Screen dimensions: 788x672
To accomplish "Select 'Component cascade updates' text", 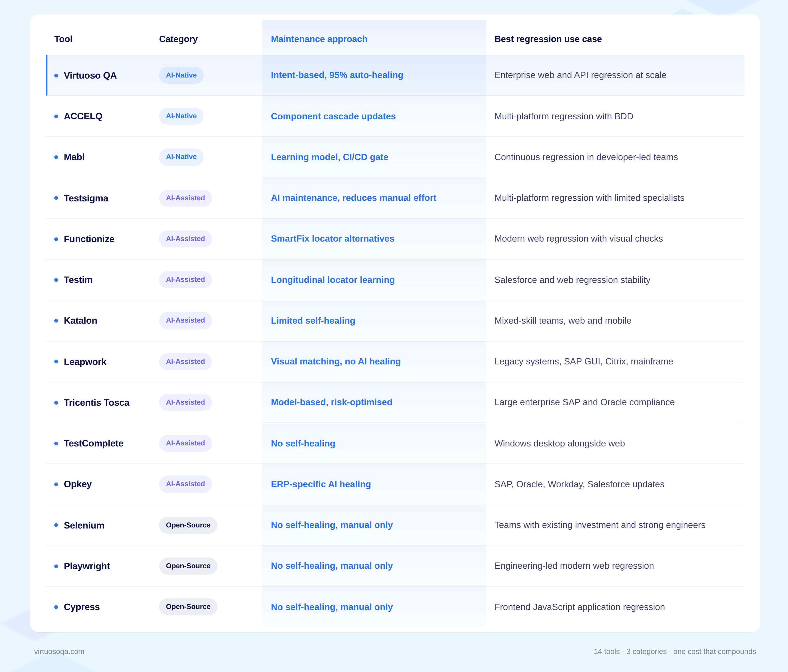I will [333, 116].
